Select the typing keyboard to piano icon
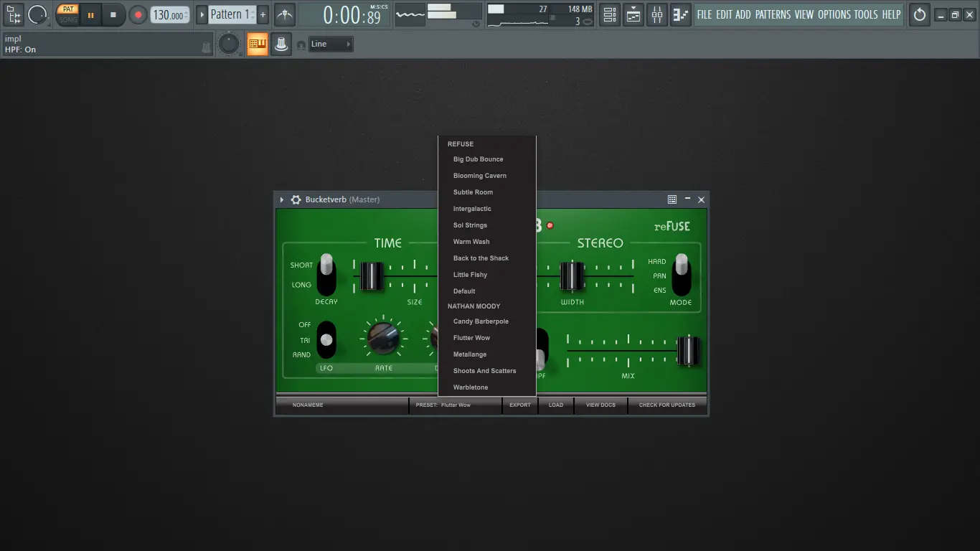 (x=258, y=44)
